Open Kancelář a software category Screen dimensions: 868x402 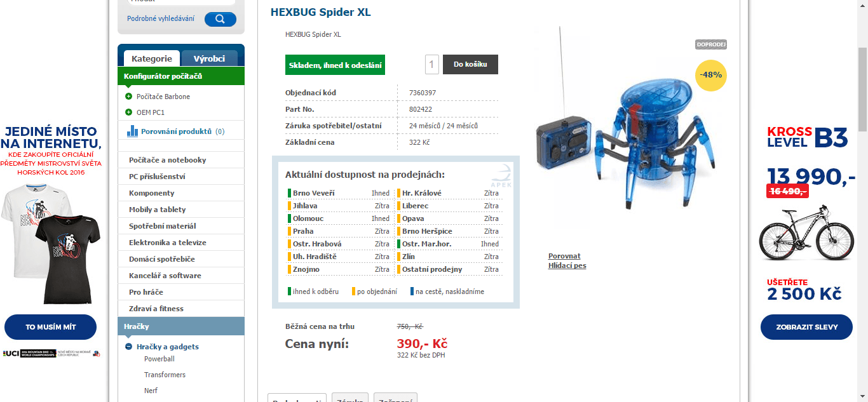(x=181, y=276)
